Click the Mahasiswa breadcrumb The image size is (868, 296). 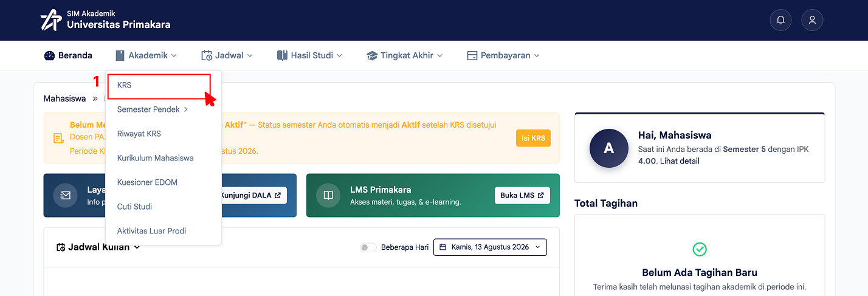coord(64,98)
